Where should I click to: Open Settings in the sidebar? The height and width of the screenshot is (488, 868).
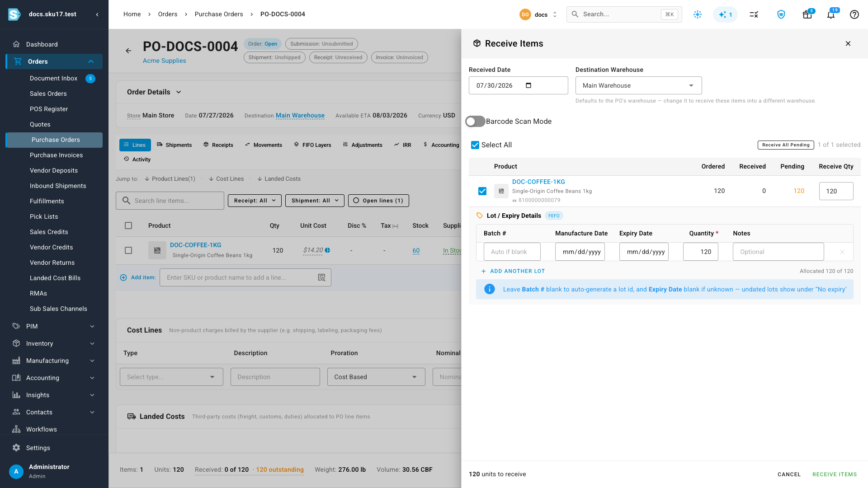54,448
